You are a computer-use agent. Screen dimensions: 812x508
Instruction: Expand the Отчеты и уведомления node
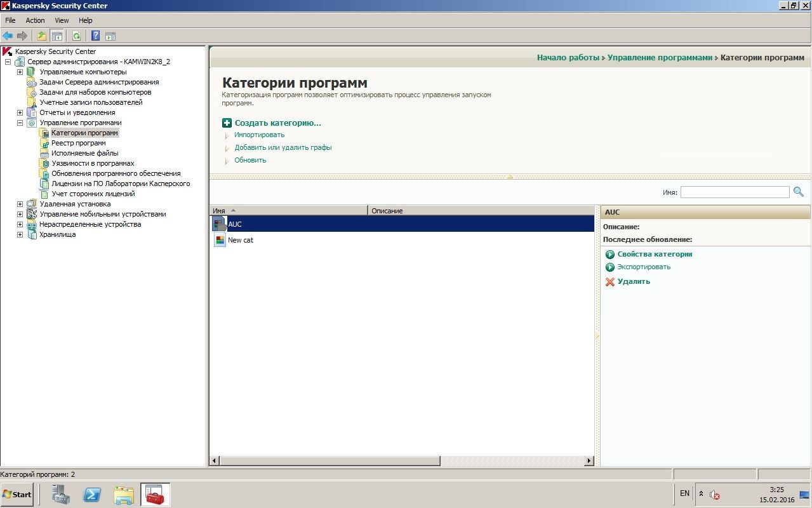[x=20, y=112]
